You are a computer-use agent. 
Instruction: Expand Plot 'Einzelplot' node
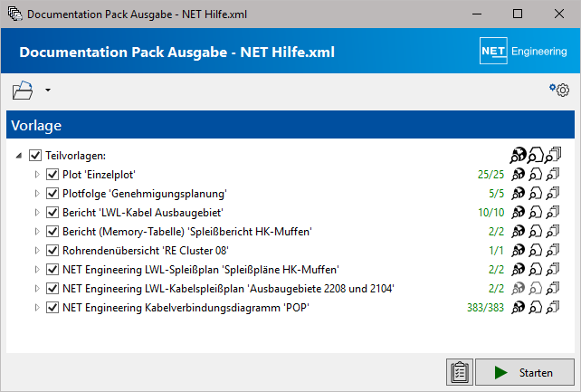(x=37, y=174)
